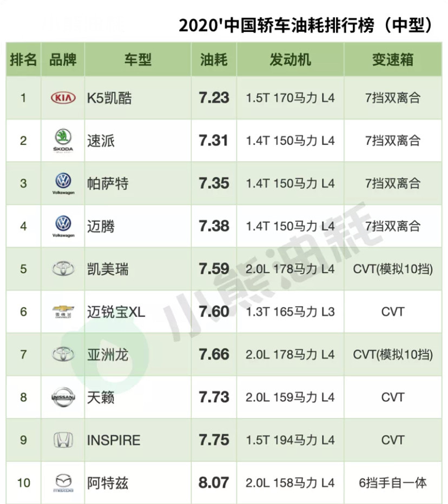Click rank number 1 beside the KIA logo
Screen dimensions: 448x504
[x=23, y=98]
